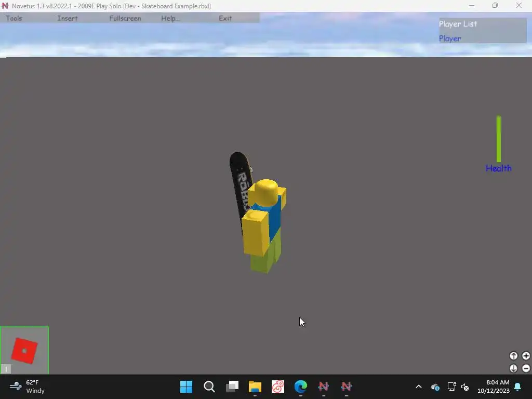
Task: Click the network display tray icon
Action: pos(451,387)
